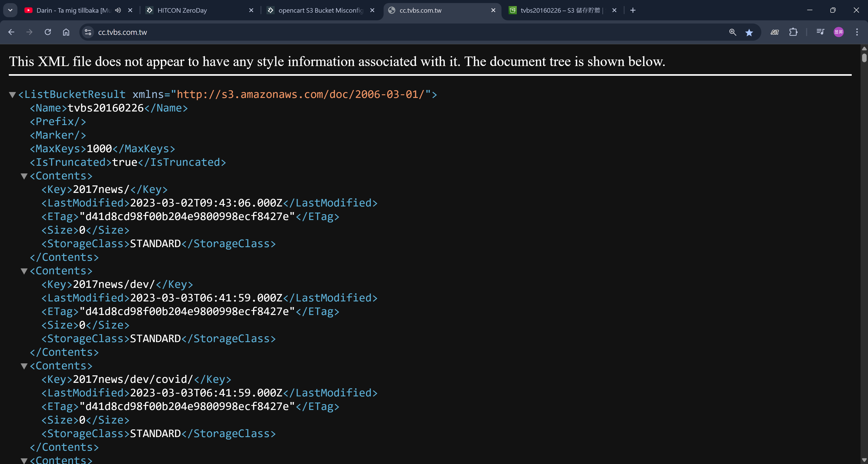Close the tvbs20160226 S3 tab
This screenshot has width=868, height=464.
[614, 10]
